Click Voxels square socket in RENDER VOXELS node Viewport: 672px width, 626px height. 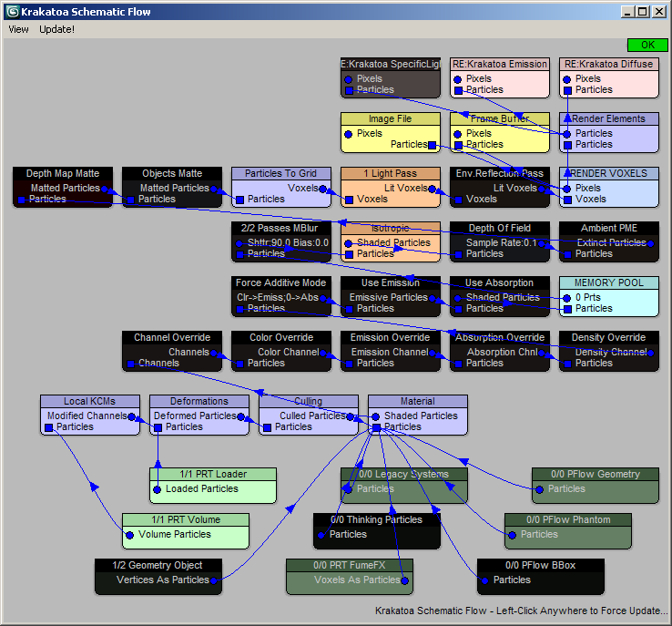567,200
